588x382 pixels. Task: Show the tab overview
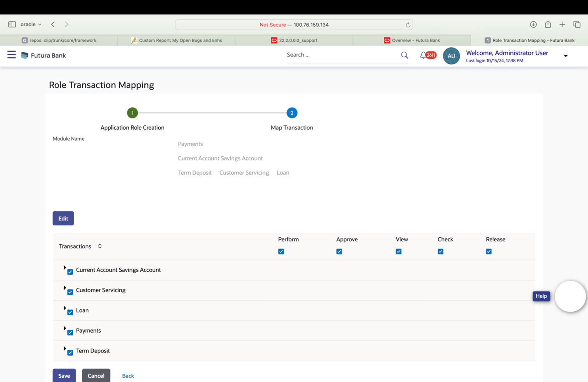point(577,25)
